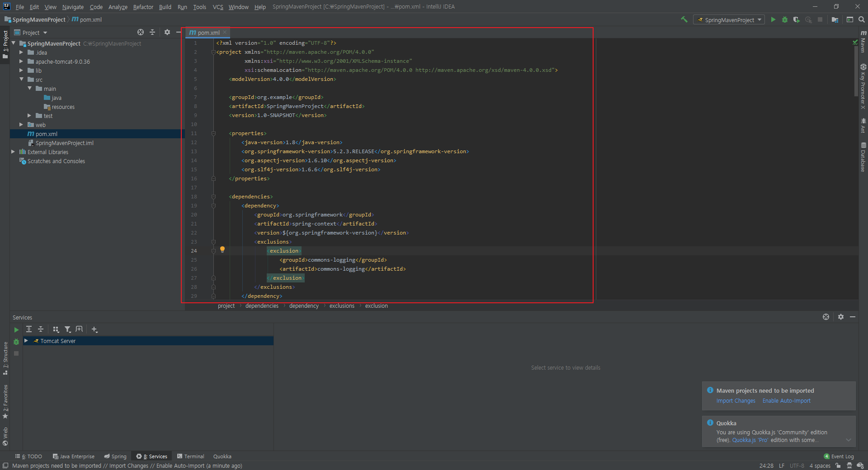Click the locate-in-project target icon

coord(141,32)
